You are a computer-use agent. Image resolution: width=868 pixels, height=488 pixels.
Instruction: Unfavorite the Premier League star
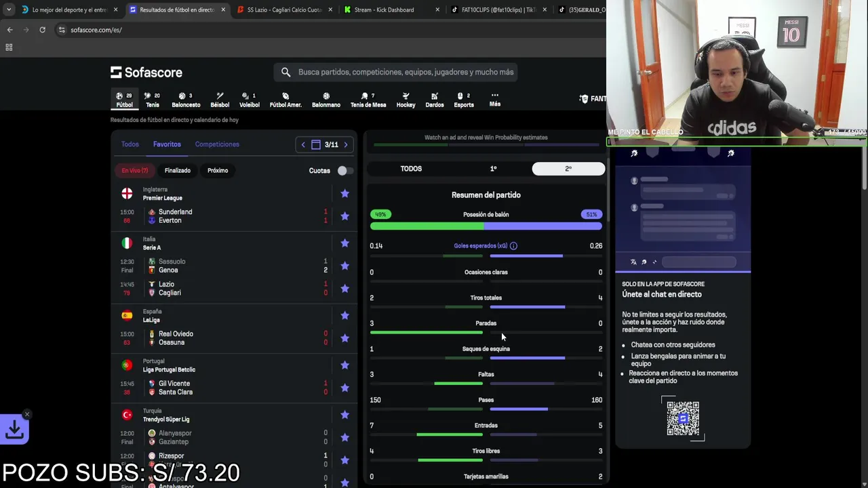[344, 193]
